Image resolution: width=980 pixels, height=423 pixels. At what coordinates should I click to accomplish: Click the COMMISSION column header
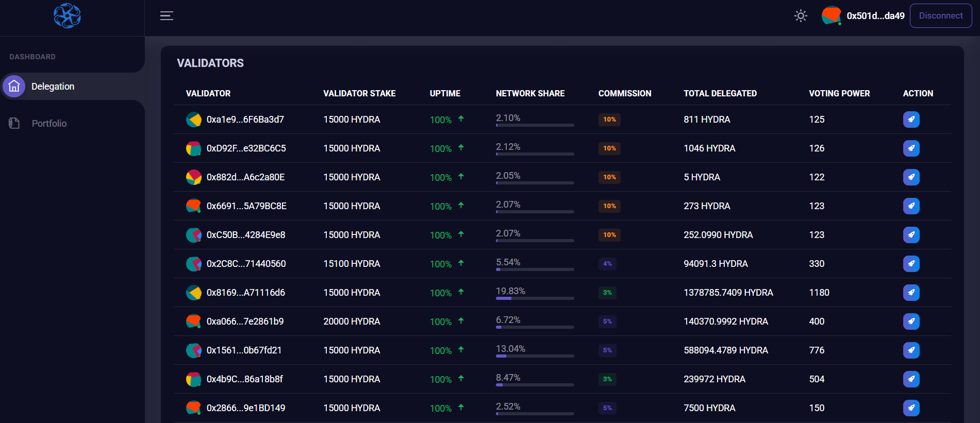click(x=625, y=93)
